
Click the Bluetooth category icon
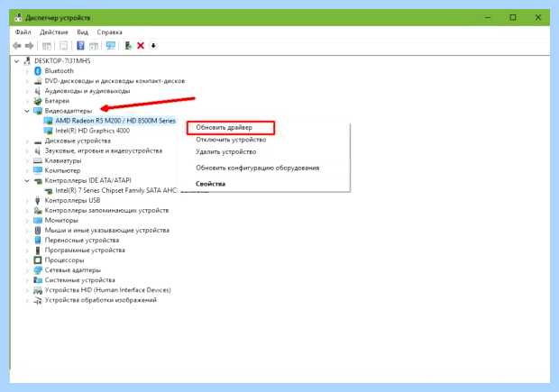click(38, 71)
